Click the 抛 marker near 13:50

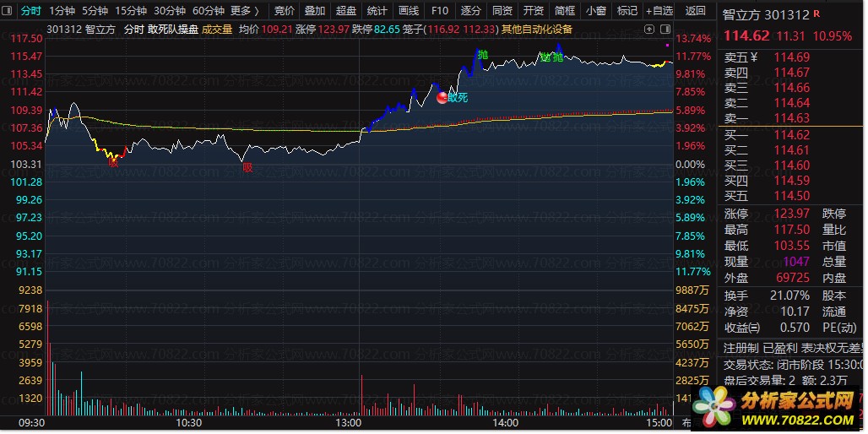(483, 54)
